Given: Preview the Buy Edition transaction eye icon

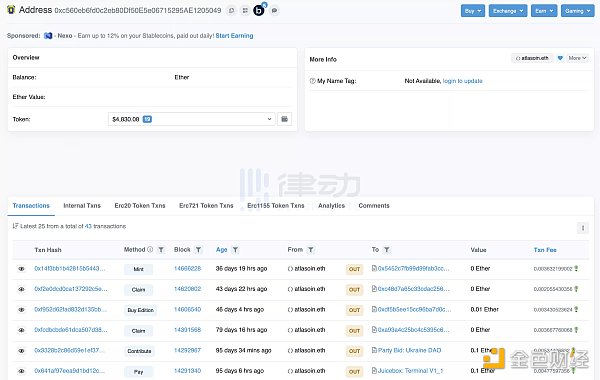Looking at the screenshot, I should pos(21,310).
